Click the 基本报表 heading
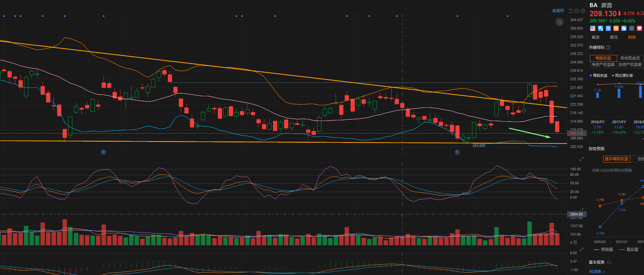 (597, 262)
